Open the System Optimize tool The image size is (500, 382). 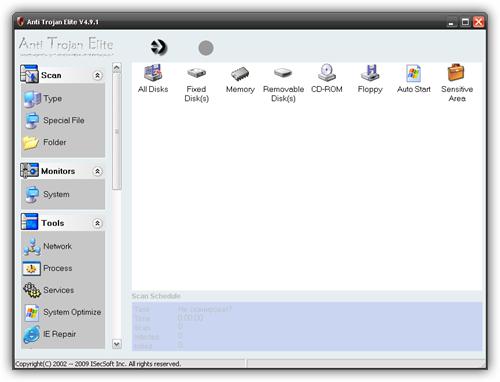pos(63,312)
